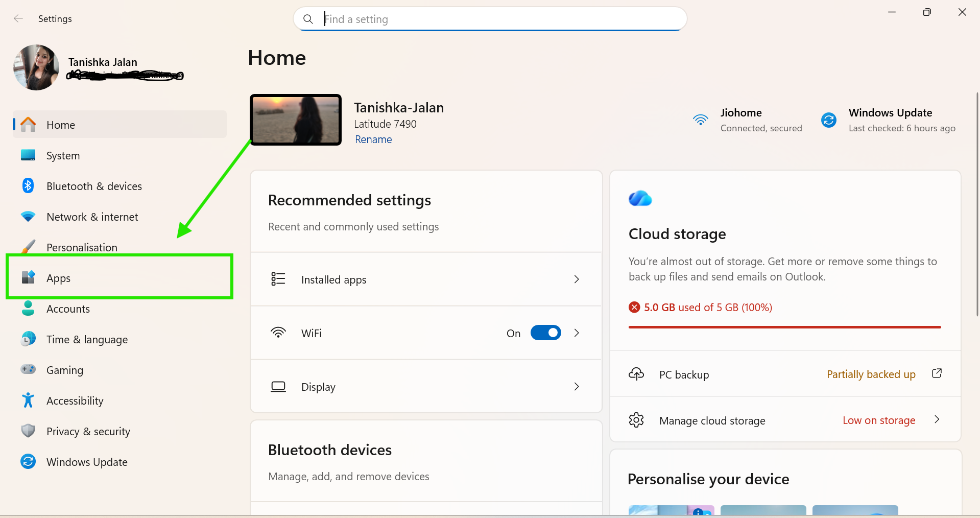The height and width of the screenshot is (518, 980).
Task: Click the Windows Update sidebar icon
Action: pos(28,461)
